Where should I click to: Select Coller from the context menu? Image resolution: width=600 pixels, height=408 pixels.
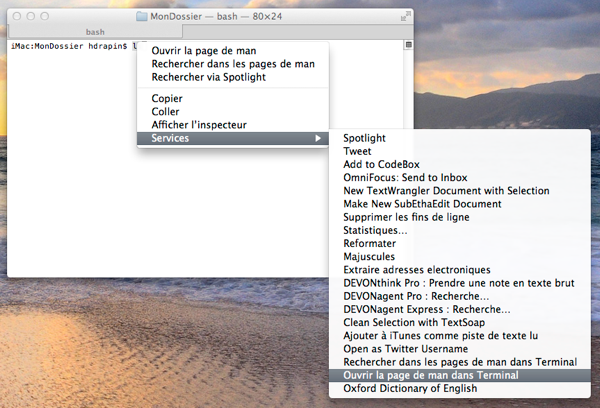coord(166,112)
